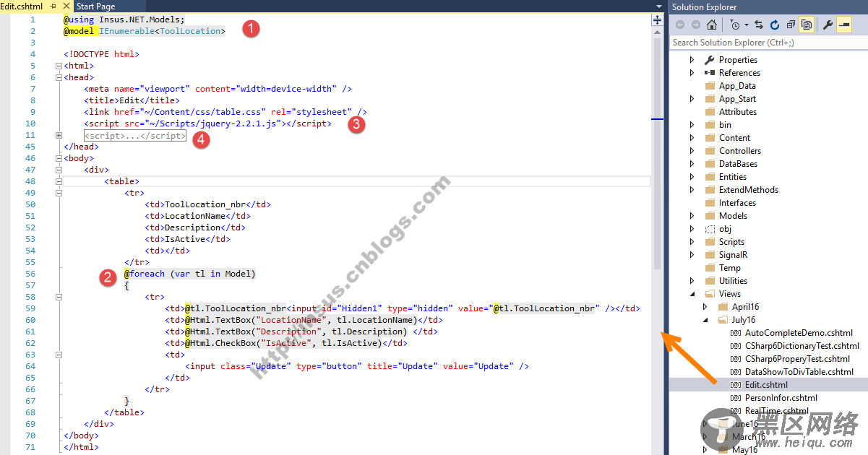
Task: Click the App_Data folder icon
Action: tap(709, 86)
